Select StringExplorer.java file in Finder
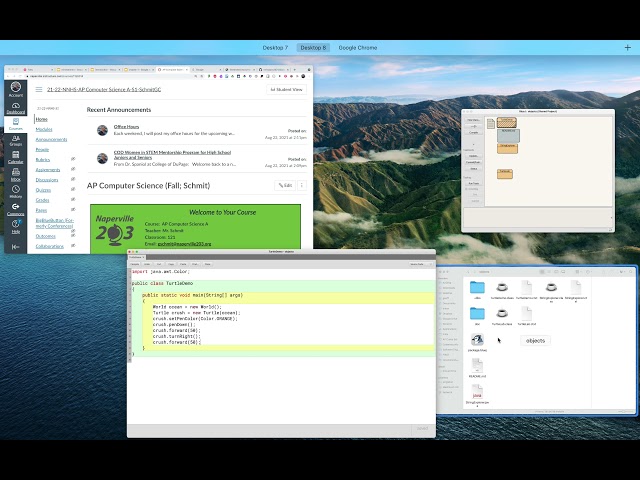The image size is (640, 480). point(477,396)
